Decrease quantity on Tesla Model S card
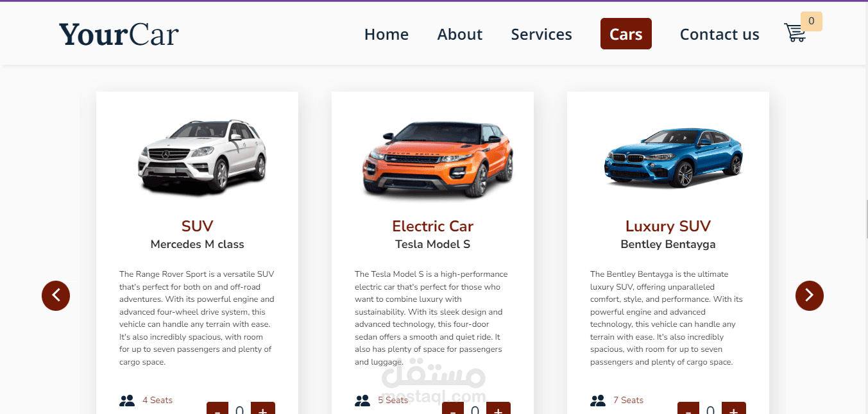The height and width of the screenshot is (414, 868). point(454,408)
